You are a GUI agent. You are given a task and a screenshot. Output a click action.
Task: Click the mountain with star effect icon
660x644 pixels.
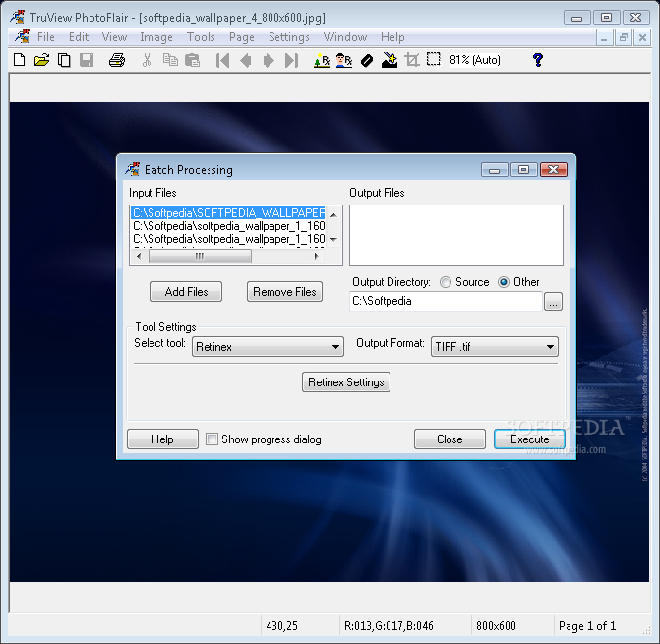pyautogui.click(x=390, y=60)
